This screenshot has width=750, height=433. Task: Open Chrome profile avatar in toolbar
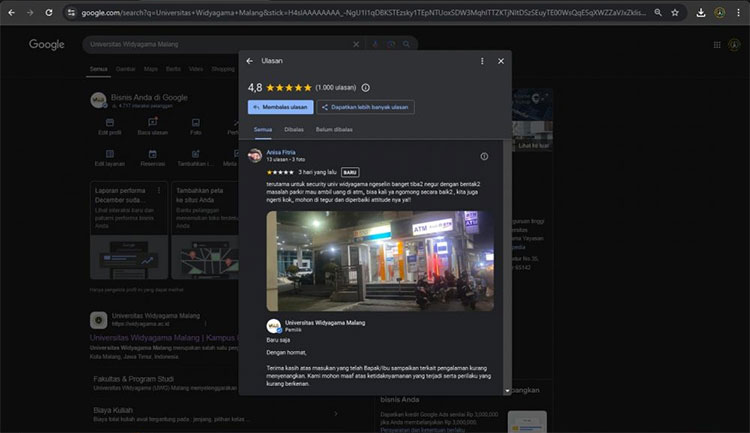click(719, 13)
